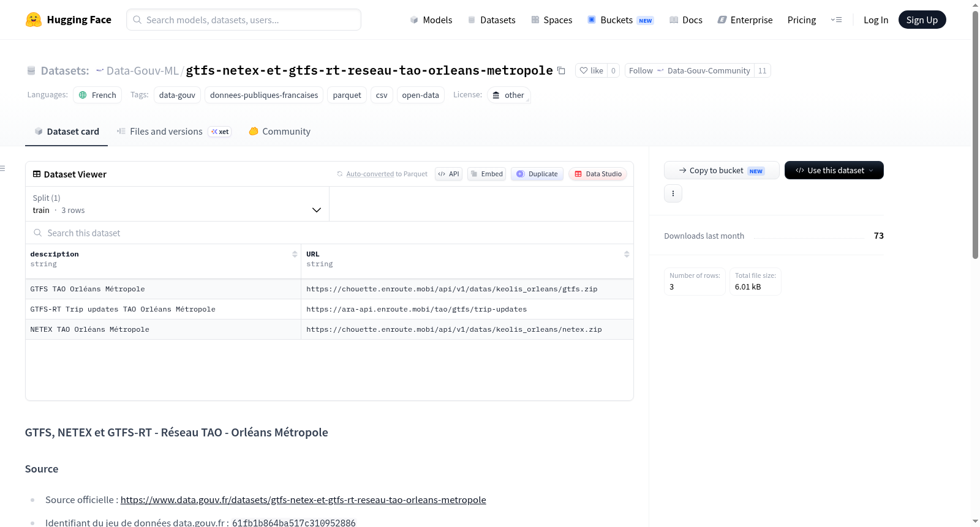This screenshot has width=980, height=527.
Task: Open the Datasets breadcrumb link
Action: [x=64, y=70]
